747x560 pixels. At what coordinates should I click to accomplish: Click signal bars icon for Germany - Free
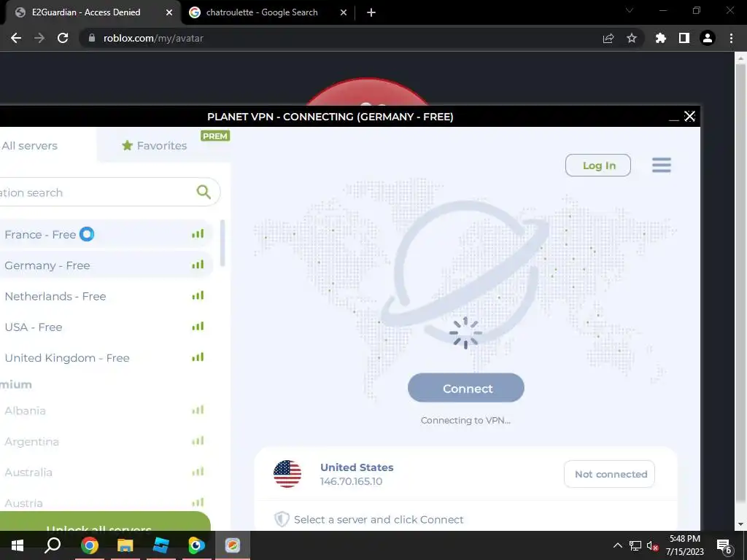[198, 265]
